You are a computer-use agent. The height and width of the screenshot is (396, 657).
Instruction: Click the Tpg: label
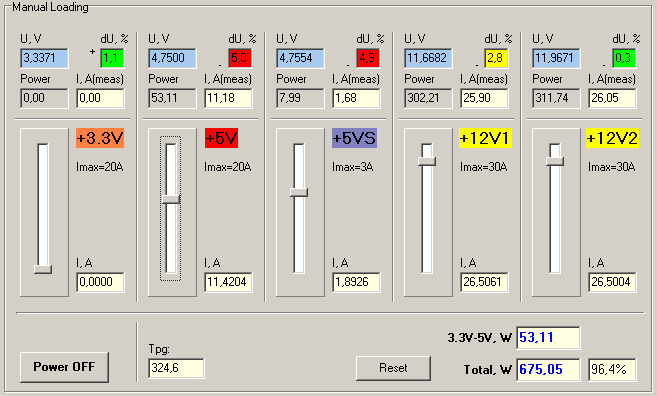pos(159,349)
